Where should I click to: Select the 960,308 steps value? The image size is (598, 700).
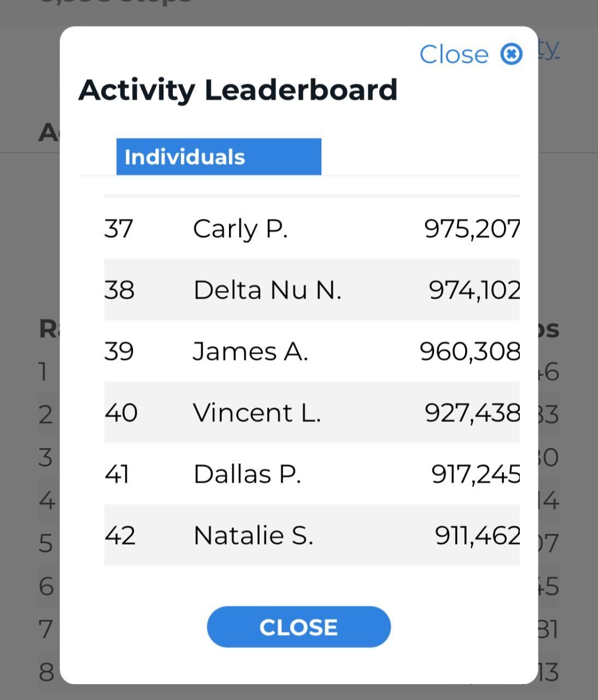[470, 351]
